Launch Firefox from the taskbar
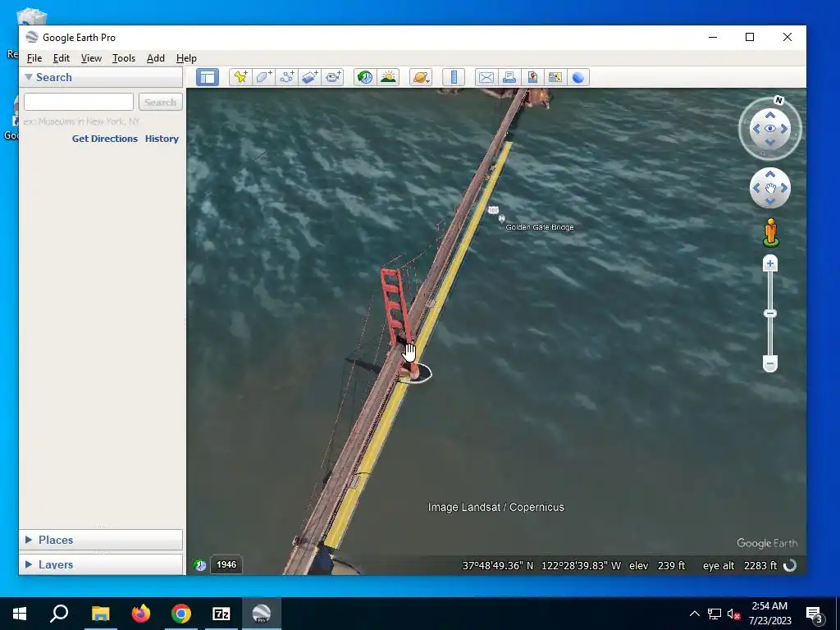This screenshot has width=840, height=630. [x=141, y=614]
